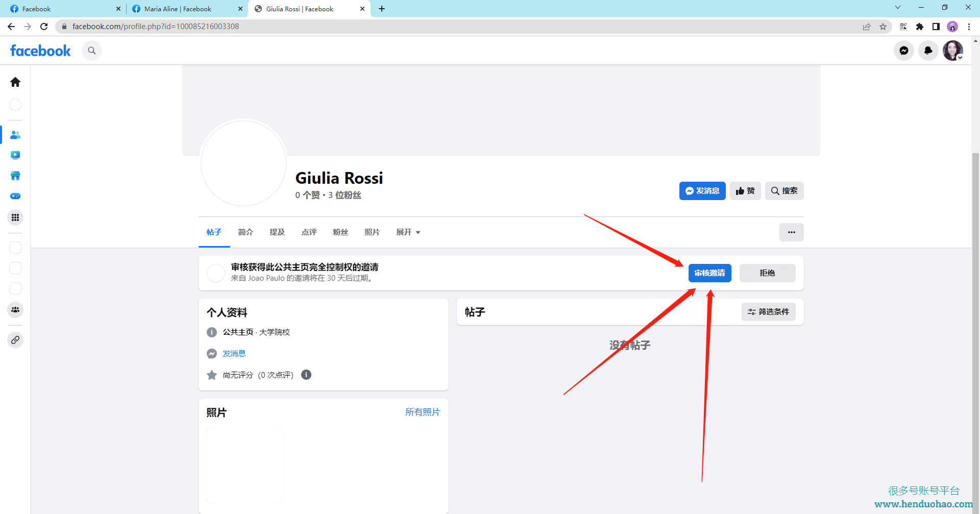This screenshot has height=514, width=980.
Task: Select the 照片 tab
Action: tap(372, 232)
